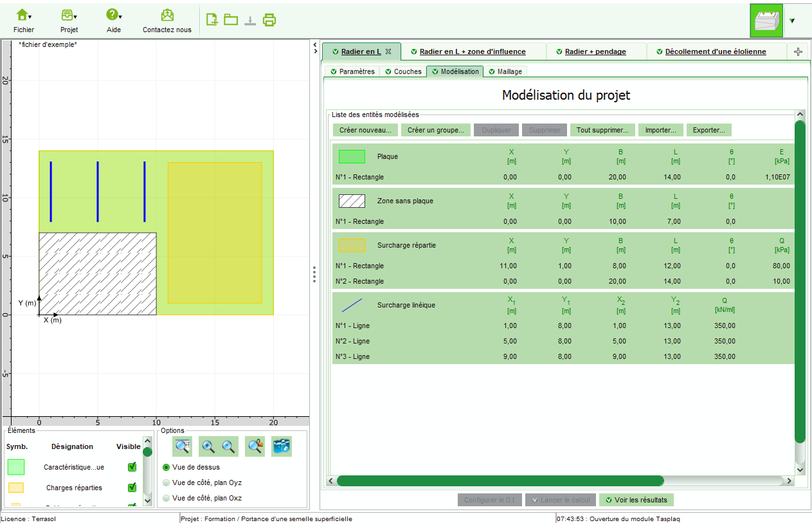Click the Tout supprimer... button

[x=602, y=130]
